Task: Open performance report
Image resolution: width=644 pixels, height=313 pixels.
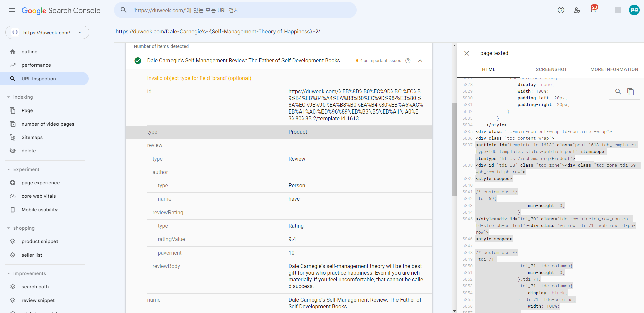Action: [44, 65]
